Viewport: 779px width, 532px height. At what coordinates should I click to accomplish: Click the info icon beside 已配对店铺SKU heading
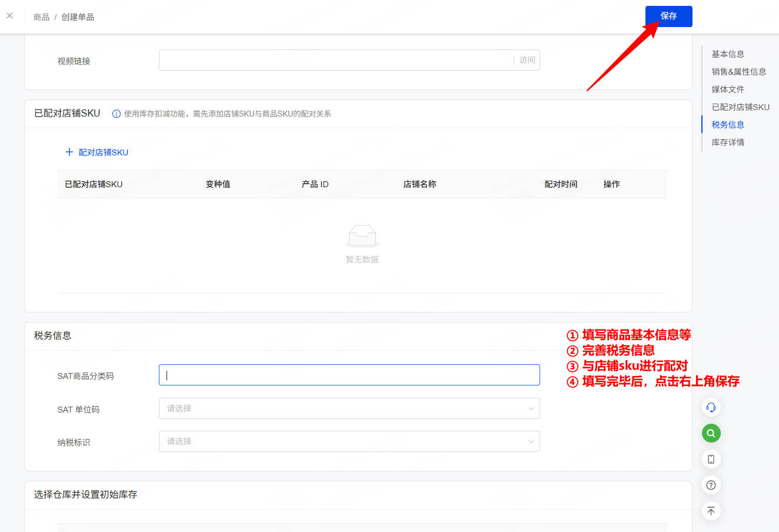pyautogui.click(x=116, y=114)
